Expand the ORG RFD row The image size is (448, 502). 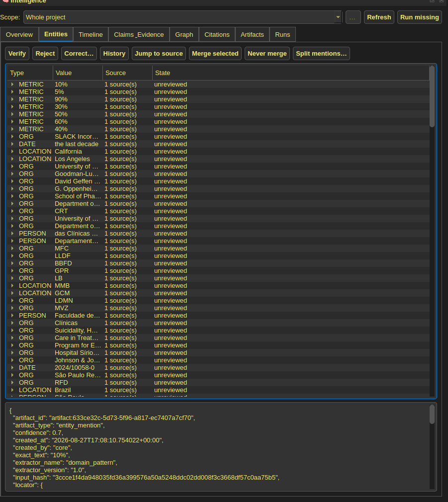click(x=12, y=383)
